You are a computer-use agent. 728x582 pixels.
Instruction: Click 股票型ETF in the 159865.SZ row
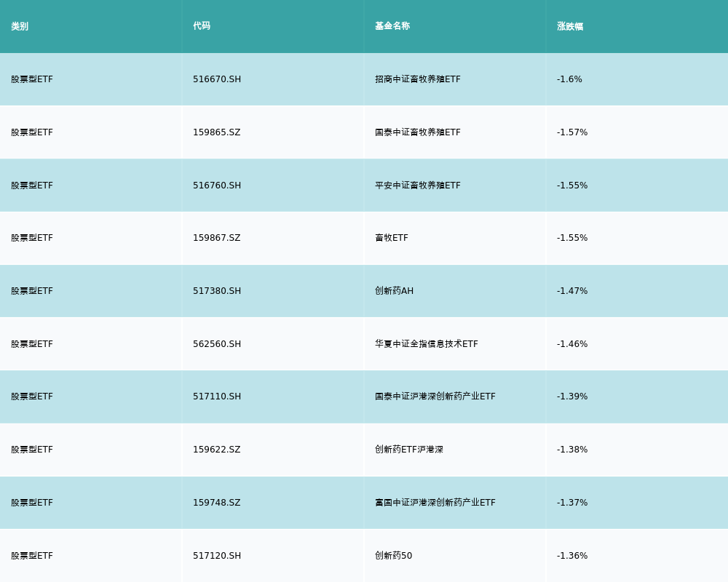[x=32, y=132]
